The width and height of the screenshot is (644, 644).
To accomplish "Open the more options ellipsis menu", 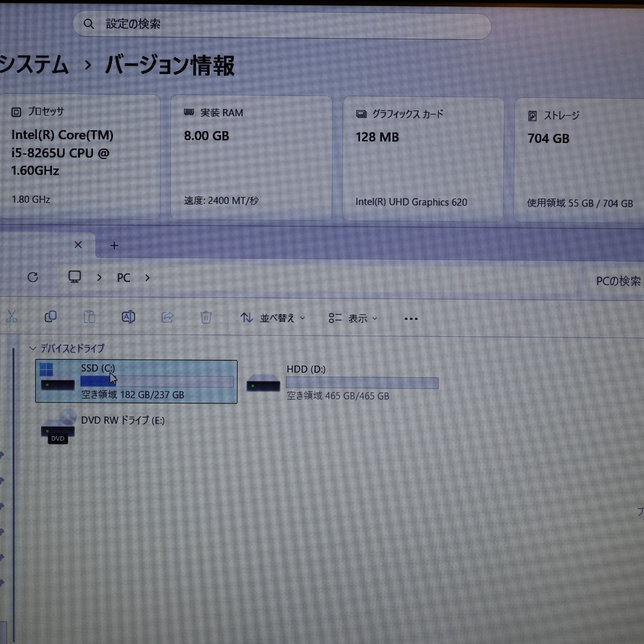I will pyautogui.click(x=411, y=319).
